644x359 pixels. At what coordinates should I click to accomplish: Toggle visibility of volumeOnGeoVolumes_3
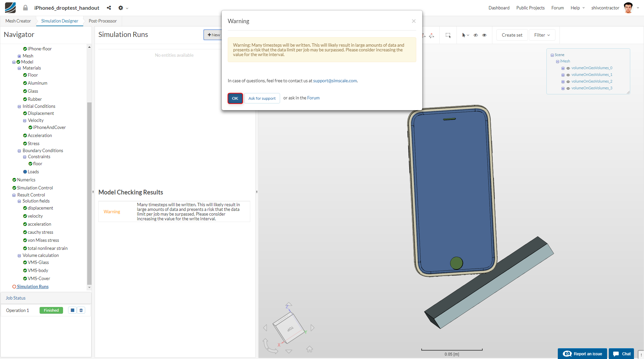click(x=568, y=88)
